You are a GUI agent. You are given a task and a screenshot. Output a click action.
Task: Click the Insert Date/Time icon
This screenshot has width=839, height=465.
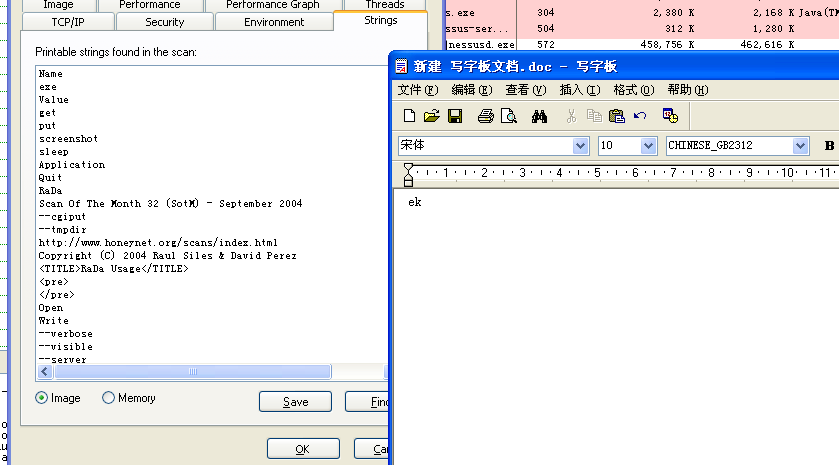click(x=670, y=116)
